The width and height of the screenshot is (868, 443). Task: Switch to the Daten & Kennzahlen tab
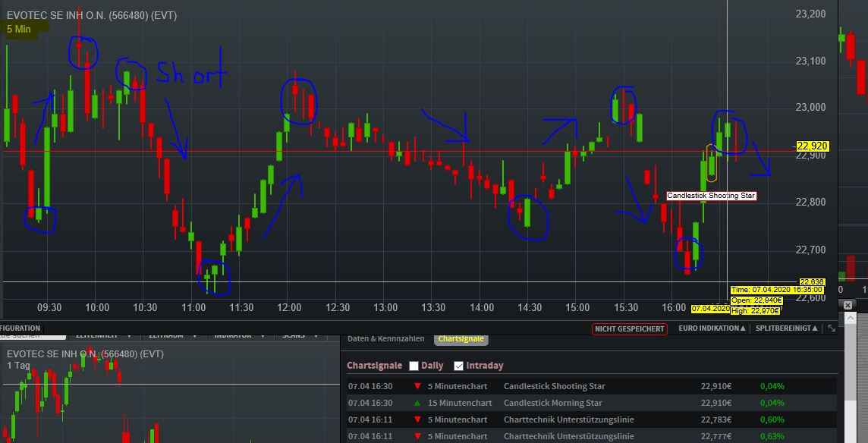pyautogui.click(x=386, y=339)
